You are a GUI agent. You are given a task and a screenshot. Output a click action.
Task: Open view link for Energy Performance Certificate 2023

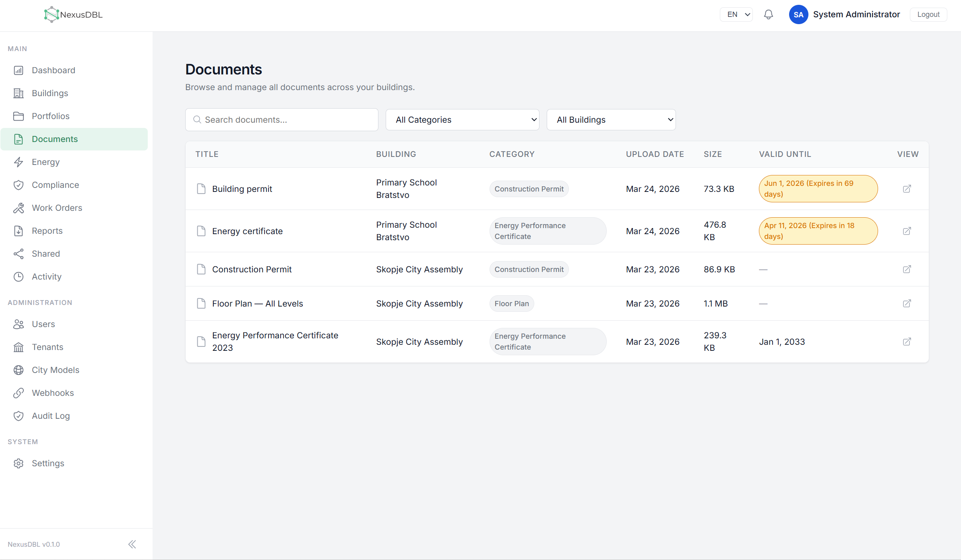tap(907, 342)
